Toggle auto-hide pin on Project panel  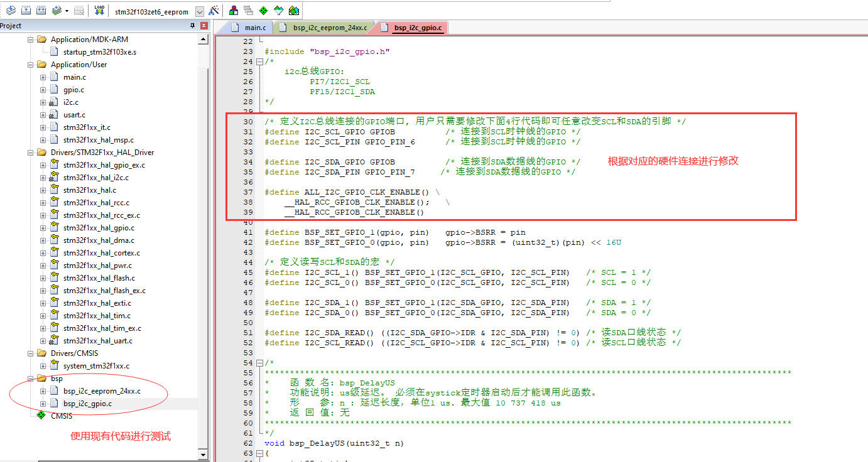tap(192, 25)
